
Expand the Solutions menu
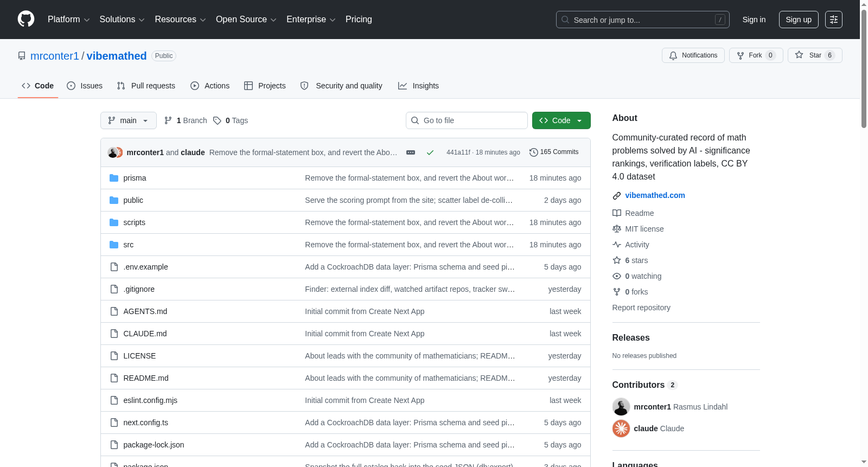pos(122,20)
